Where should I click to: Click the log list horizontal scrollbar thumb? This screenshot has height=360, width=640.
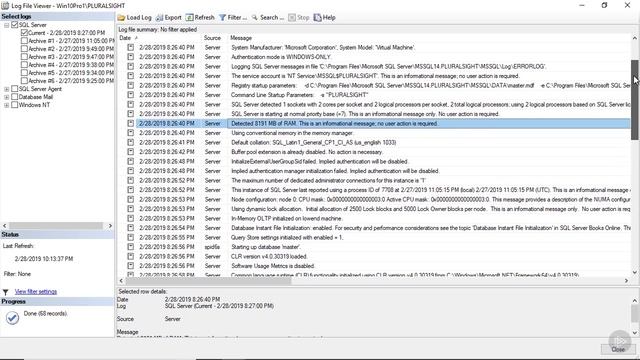click(x=208, y=281)
